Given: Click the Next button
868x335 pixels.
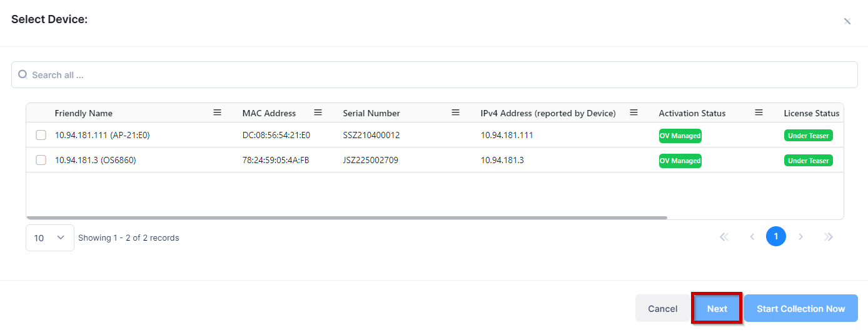Looking at the screenshot, I should 717,309.
